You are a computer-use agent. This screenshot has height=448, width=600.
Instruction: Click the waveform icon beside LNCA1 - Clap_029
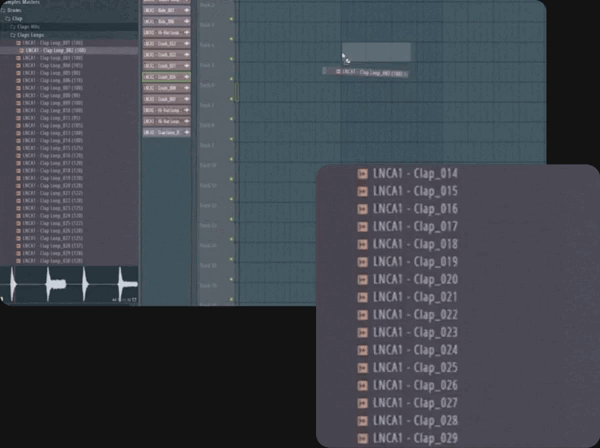click(362, 438)
